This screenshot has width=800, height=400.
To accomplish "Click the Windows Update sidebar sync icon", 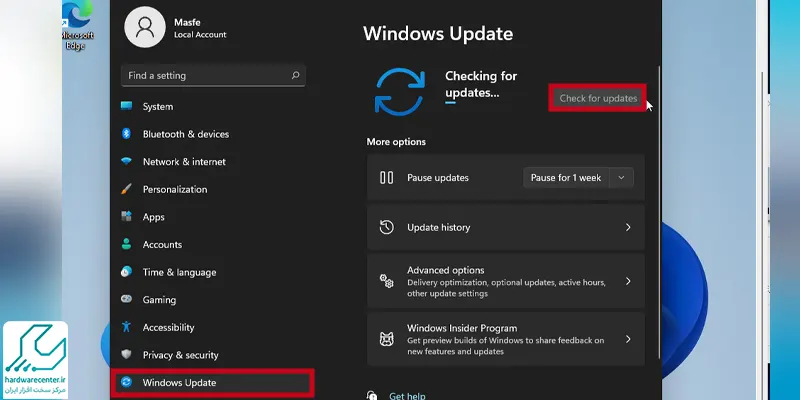I will [x=127, y=382].
